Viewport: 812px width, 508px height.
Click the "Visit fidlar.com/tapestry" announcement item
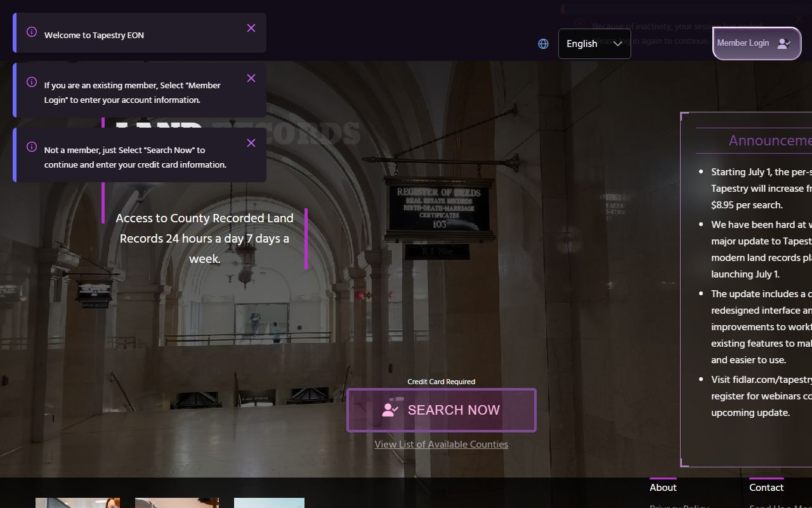click(x=761, y=396)
